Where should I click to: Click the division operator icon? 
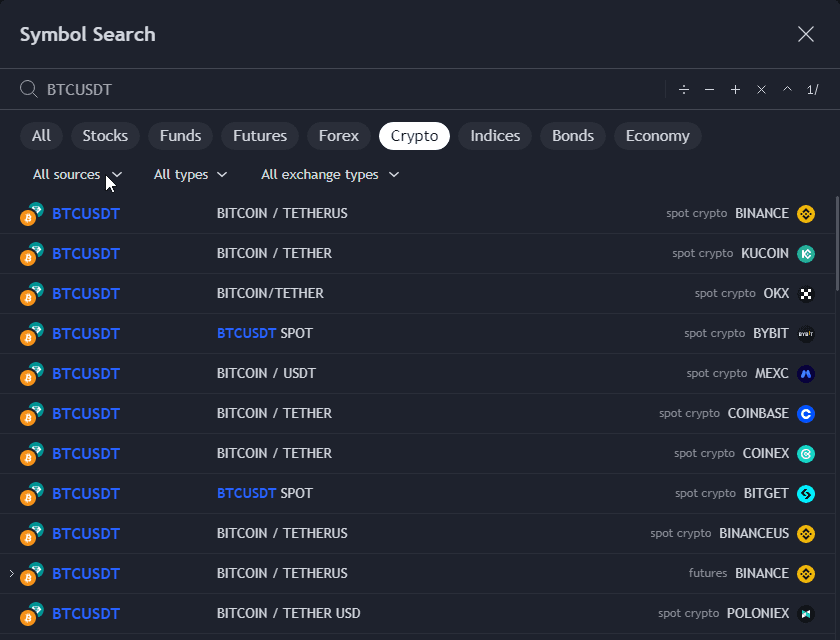click(684, 90)
